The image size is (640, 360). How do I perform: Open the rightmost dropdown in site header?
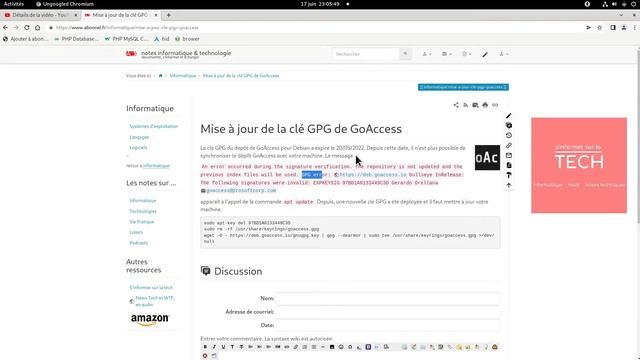504,54
